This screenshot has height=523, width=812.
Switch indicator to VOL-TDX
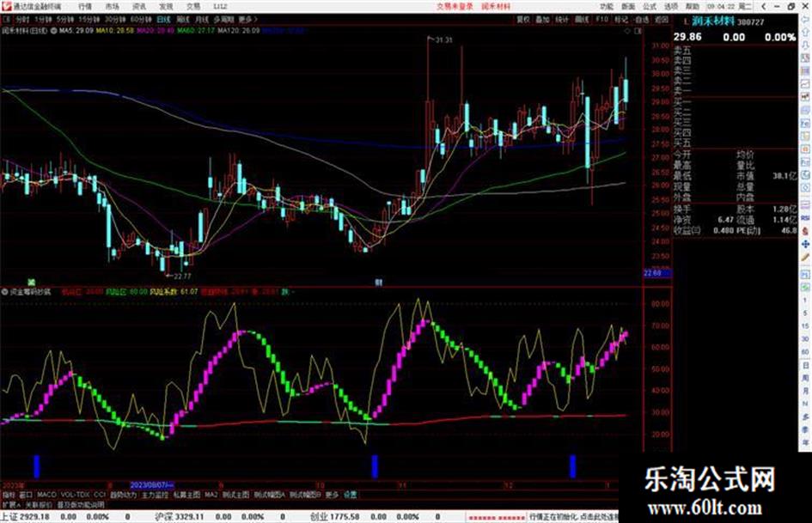(x=76, y=495)
